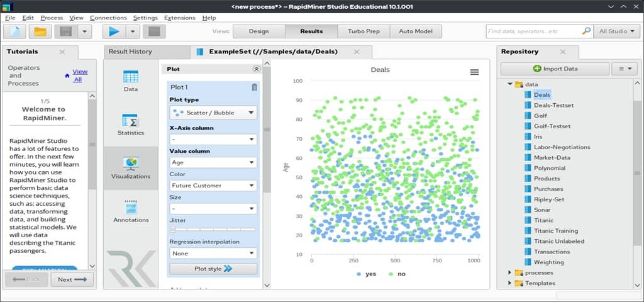644x302 pixels.
Task: Open the Process menu
Action: click(x=52, y=18)
